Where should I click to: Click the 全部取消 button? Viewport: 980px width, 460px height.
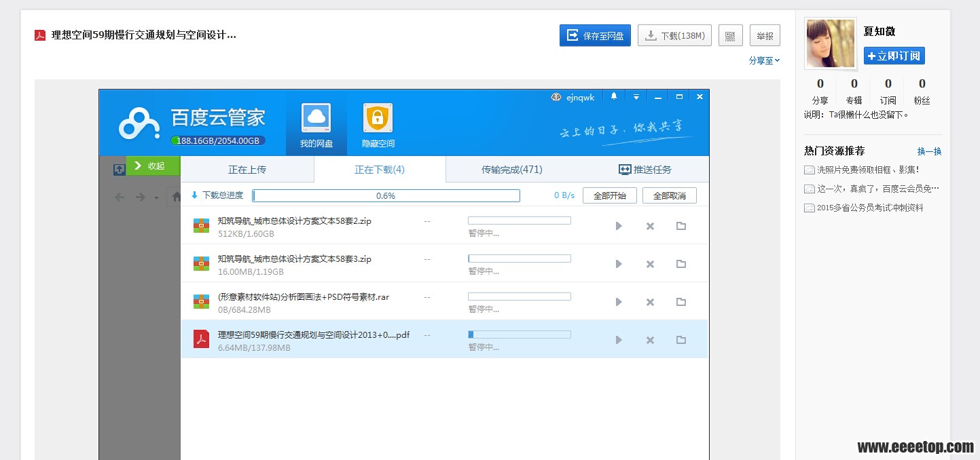click(669, 195)
